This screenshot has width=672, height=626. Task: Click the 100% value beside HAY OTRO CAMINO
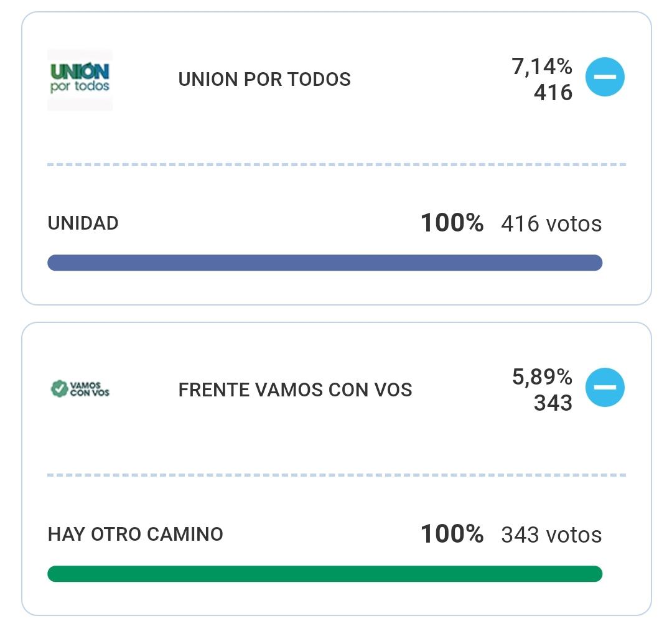tap(452, 535)
